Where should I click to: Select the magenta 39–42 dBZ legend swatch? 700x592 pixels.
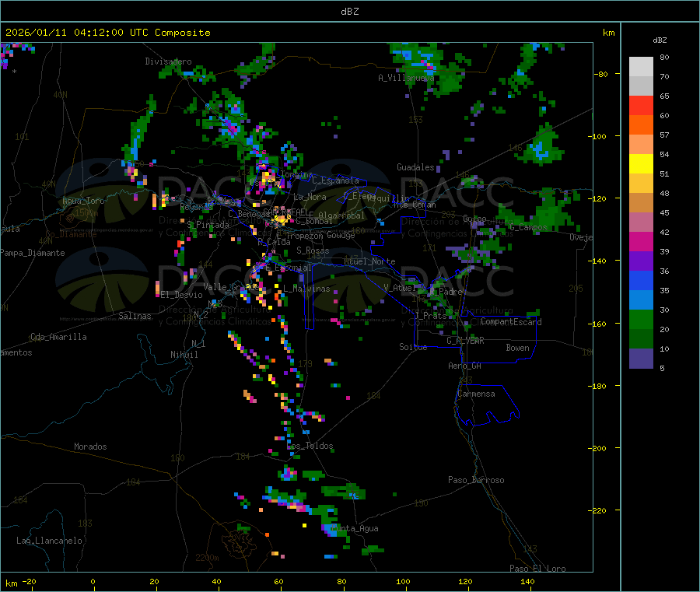point(641,241)
